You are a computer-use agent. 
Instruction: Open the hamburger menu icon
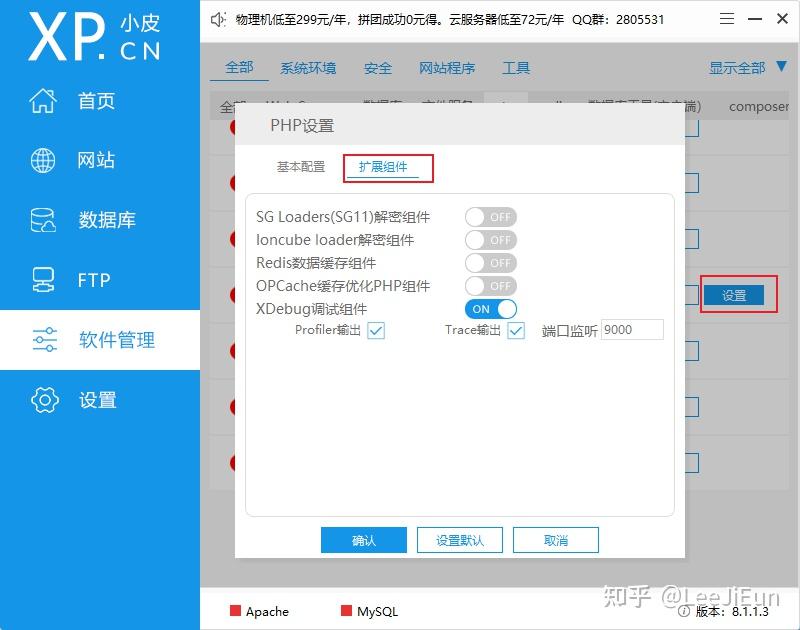[727, 19]
